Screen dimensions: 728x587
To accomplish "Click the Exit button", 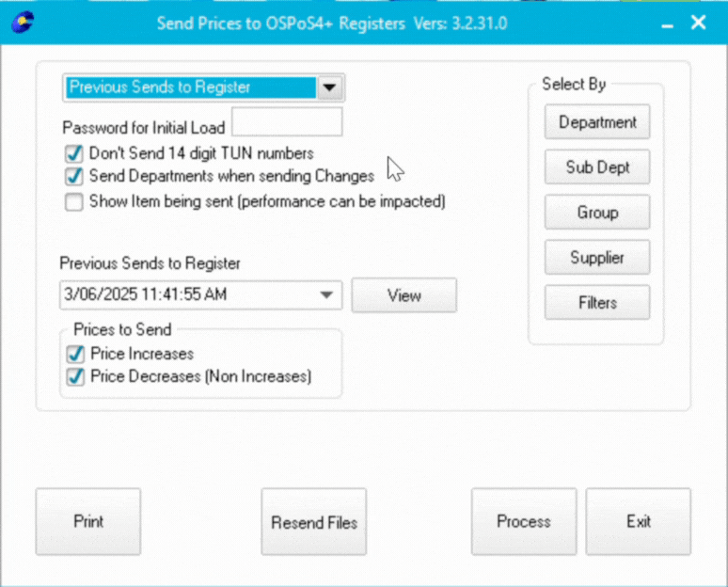I will [x=639, y=521].
